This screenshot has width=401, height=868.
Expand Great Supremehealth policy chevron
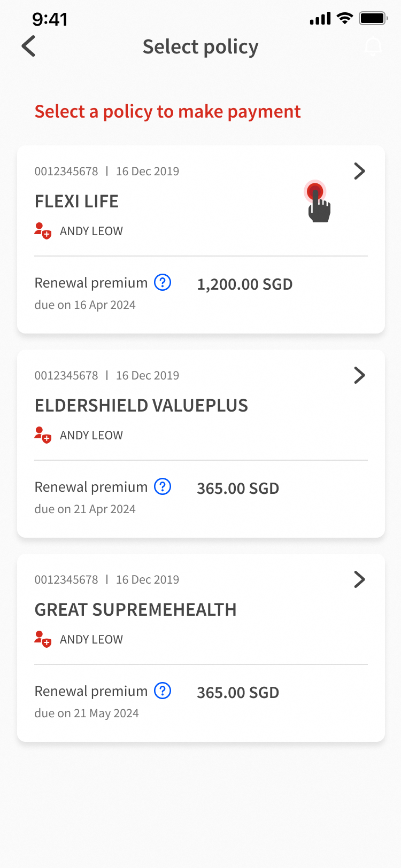[359, 579]
